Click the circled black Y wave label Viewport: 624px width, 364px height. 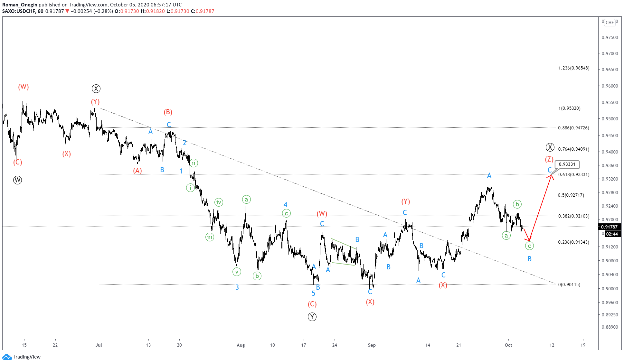pos(312,317)
